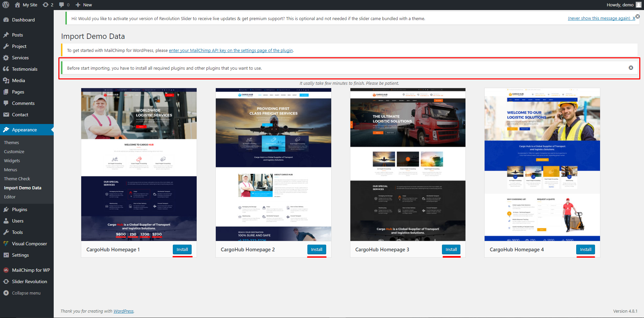Screen dimensions: 644x318
Task: Click Howdy, demo account text
Action: click(620, 5)
